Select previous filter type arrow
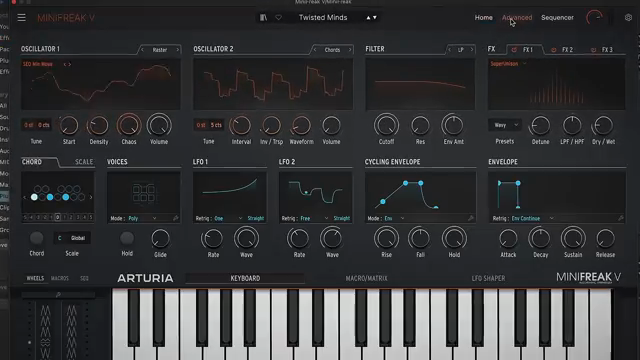640x360 pixels. 449,50
